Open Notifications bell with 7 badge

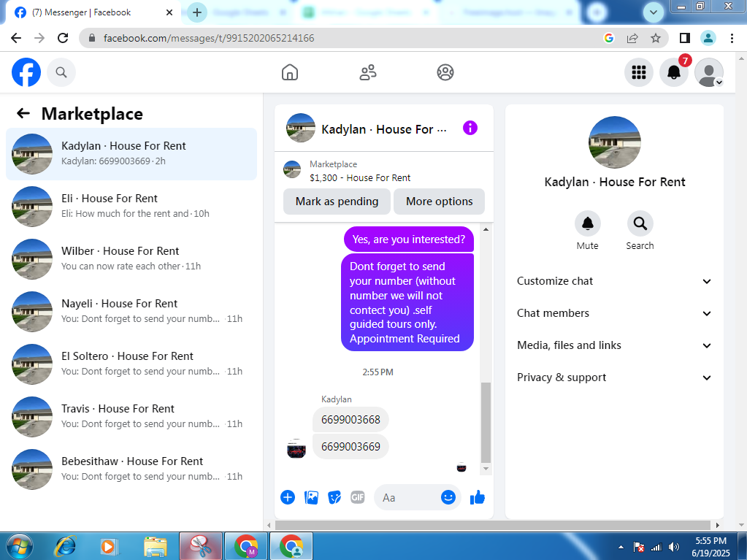pos(674,72)
